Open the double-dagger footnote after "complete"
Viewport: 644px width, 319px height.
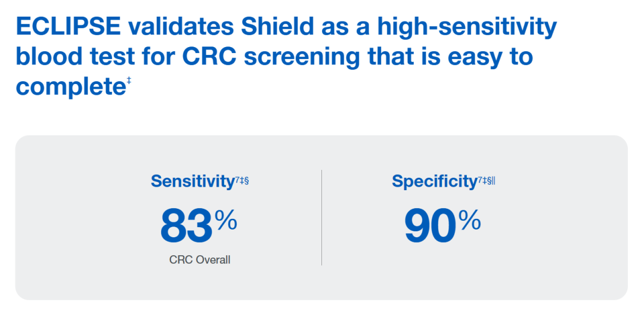coord(129,81)
